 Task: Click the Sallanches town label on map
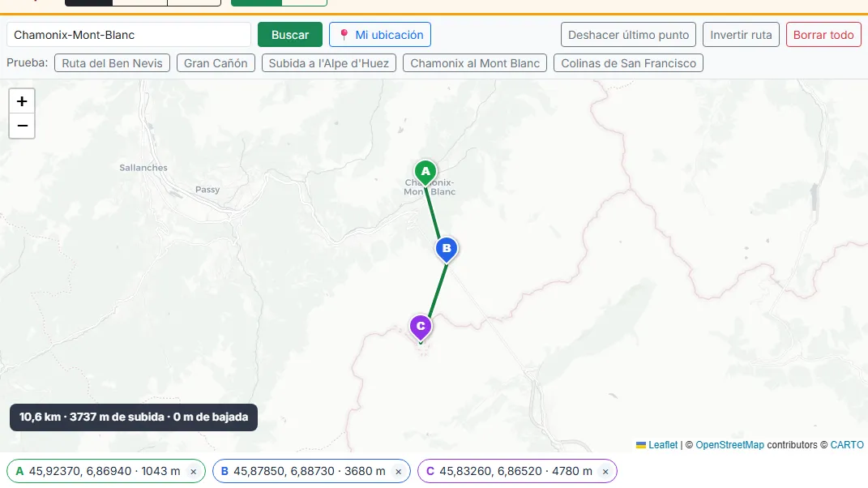(x=143, y=167)
